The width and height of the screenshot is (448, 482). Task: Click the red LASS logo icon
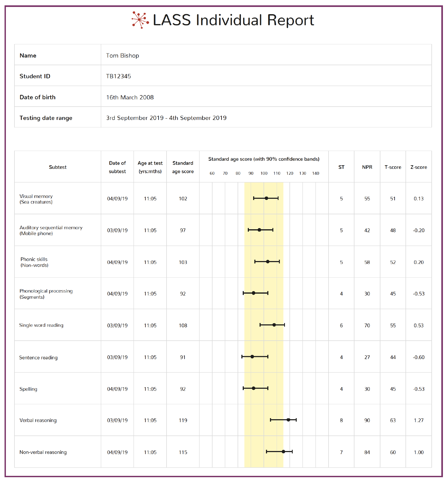click(140, 20)
